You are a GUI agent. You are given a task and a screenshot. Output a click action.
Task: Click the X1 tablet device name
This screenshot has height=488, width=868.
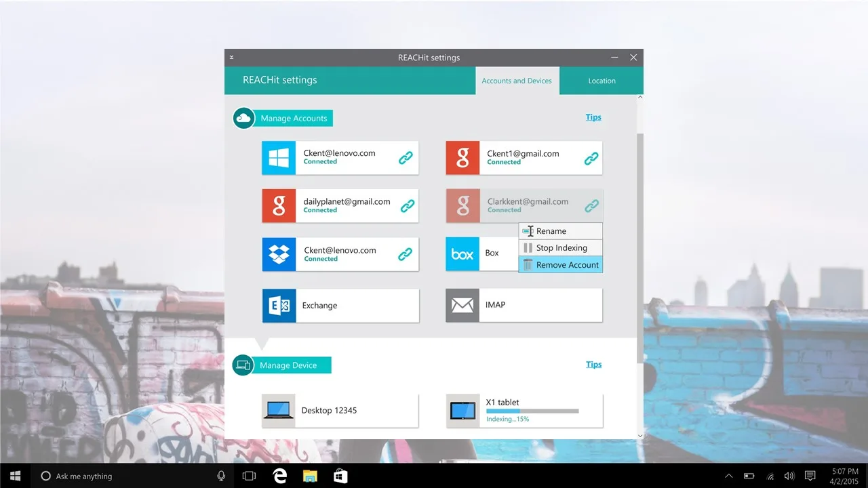click(x=502, y=402)
